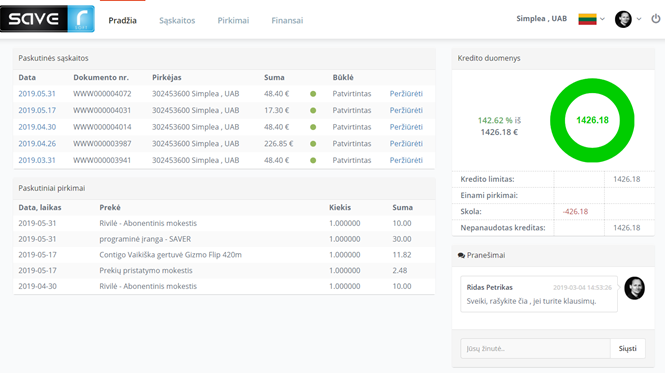Switch to the Sąskaitos tab
This screenshot has height=373, width=665.
pos(177,20)
